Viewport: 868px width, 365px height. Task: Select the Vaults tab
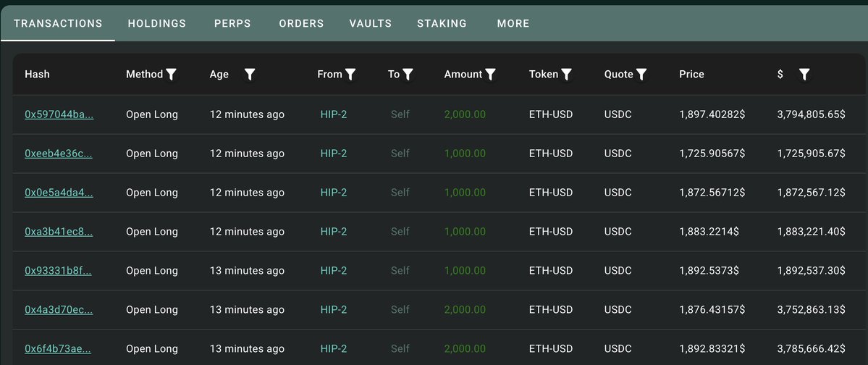pyautogui.click(x=370, y=23)
